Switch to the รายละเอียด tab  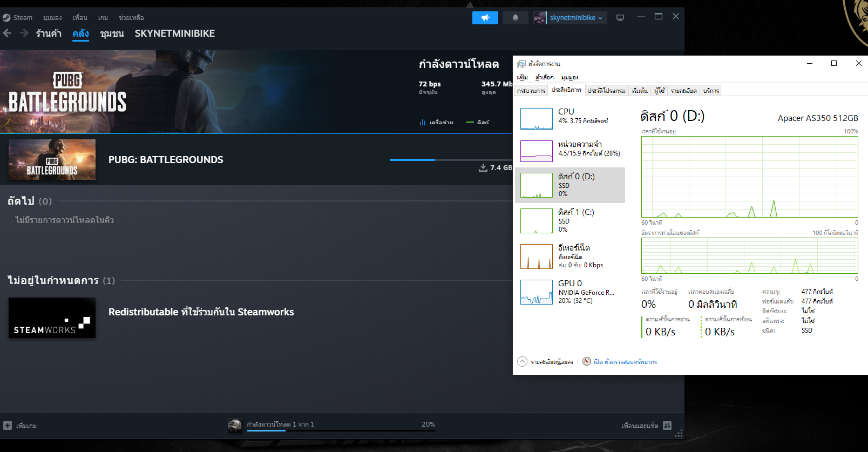[684, 91]
